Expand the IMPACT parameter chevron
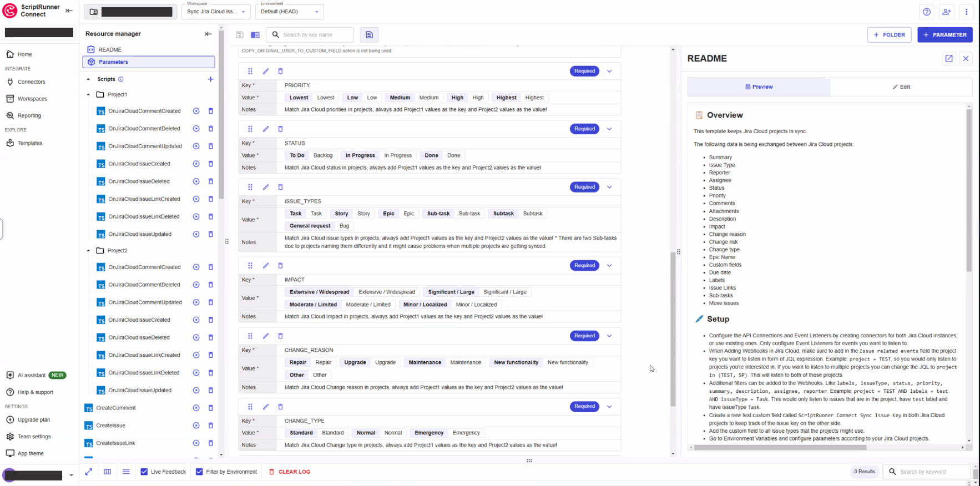 pyautogui.click(x=609, y=265)
